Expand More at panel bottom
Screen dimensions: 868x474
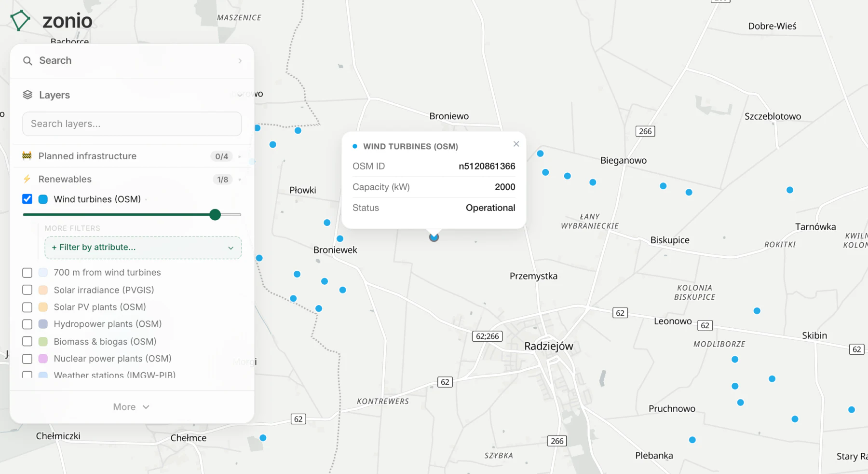(132, 407)
